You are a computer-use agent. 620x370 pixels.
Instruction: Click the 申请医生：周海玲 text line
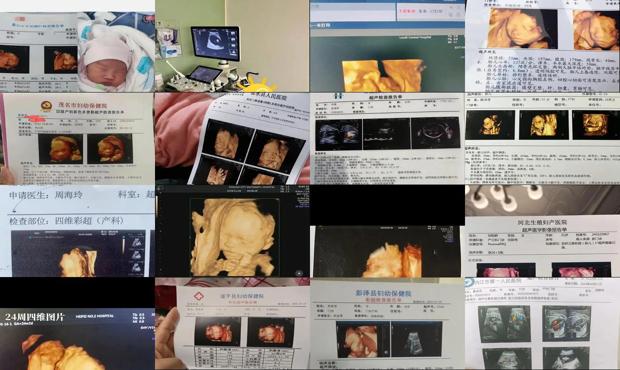coord(47,195)
